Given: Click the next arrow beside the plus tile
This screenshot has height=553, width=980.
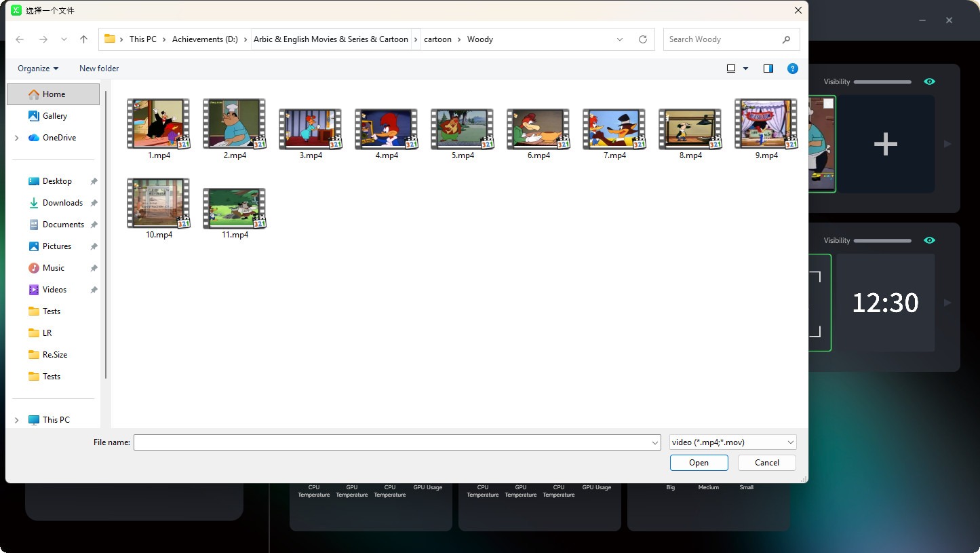Looking at the screenshot, I should click(948, 144).
